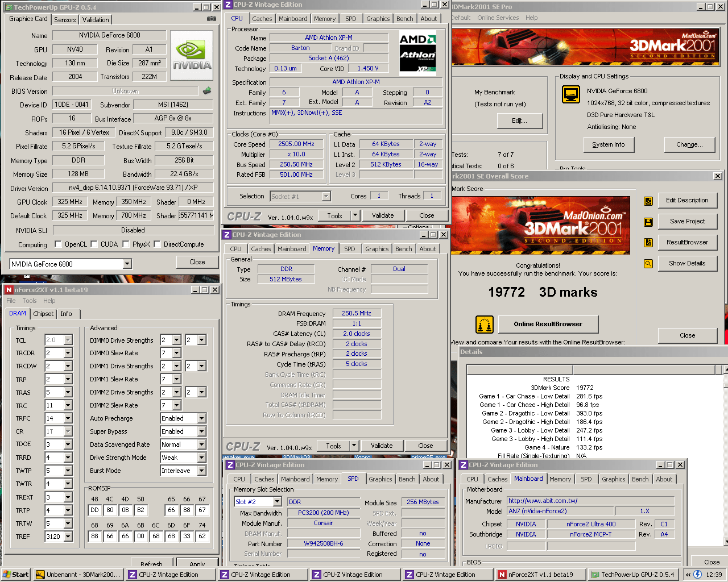Click the Save Project button
728x582 pixels.
[x=687, y=221]
